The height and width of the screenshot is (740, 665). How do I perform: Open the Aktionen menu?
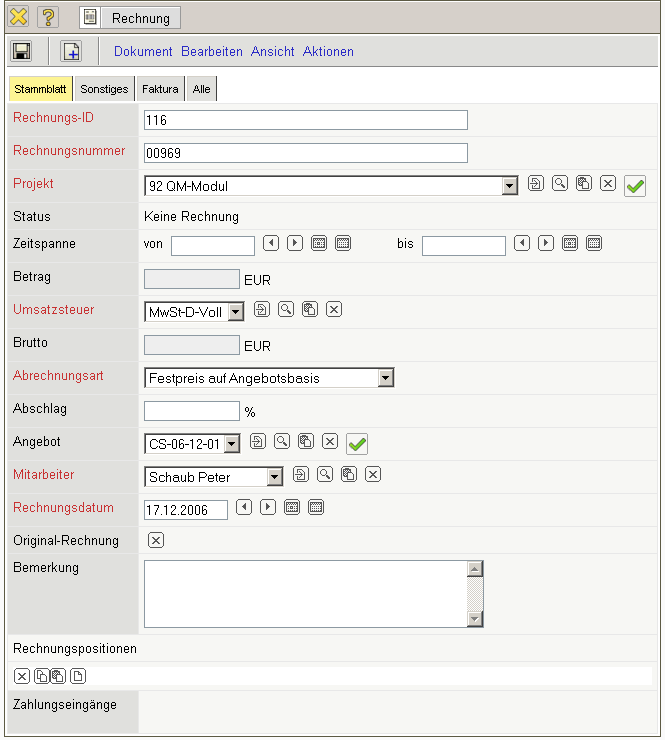pos(328,51)
